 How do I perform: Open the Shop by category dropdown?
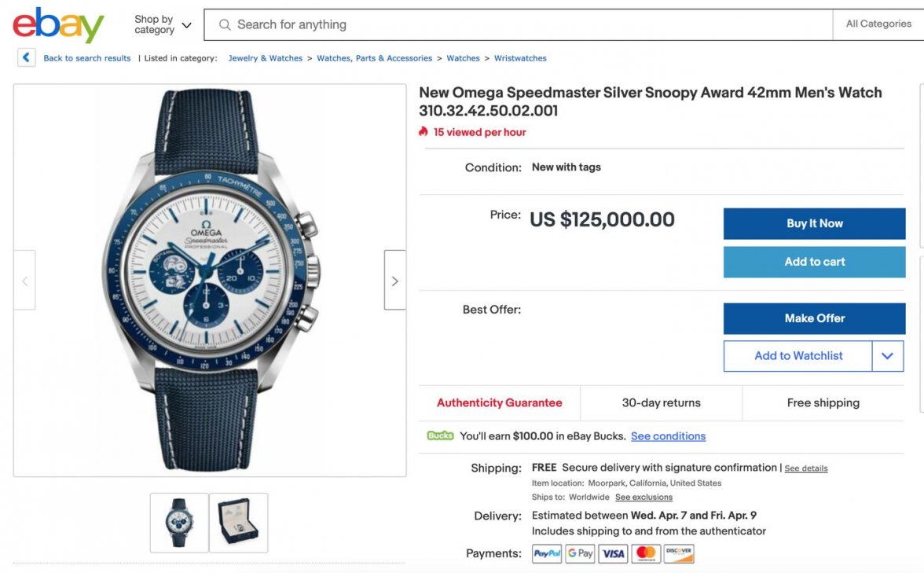[163, 25]
